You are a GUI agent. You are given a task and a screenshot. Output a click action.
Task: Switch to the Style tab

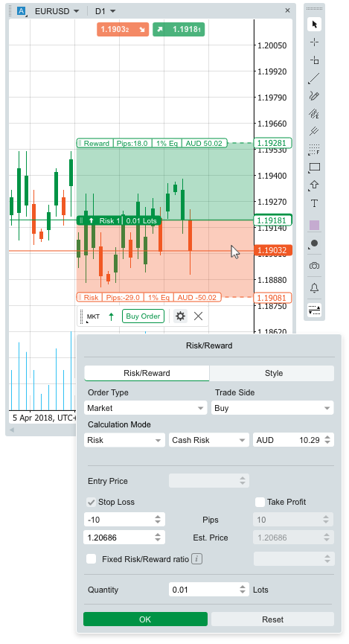tap(273, 373)
